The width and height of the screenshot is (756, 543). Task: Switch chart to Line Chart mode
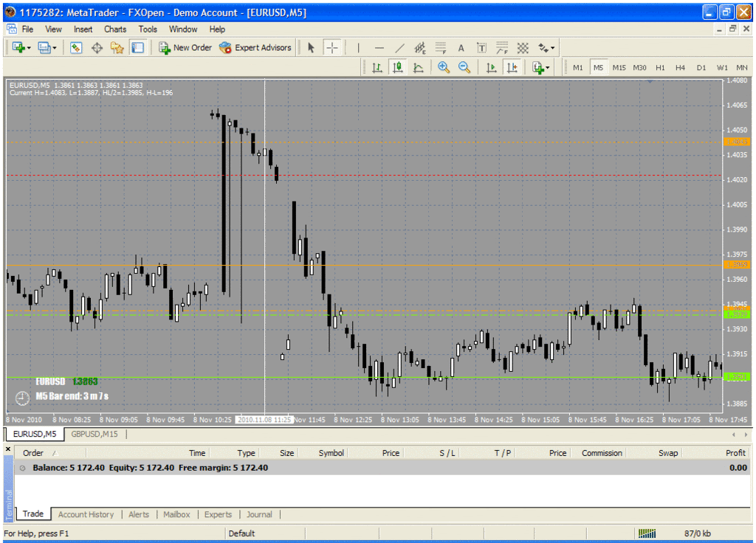point(419,68)
